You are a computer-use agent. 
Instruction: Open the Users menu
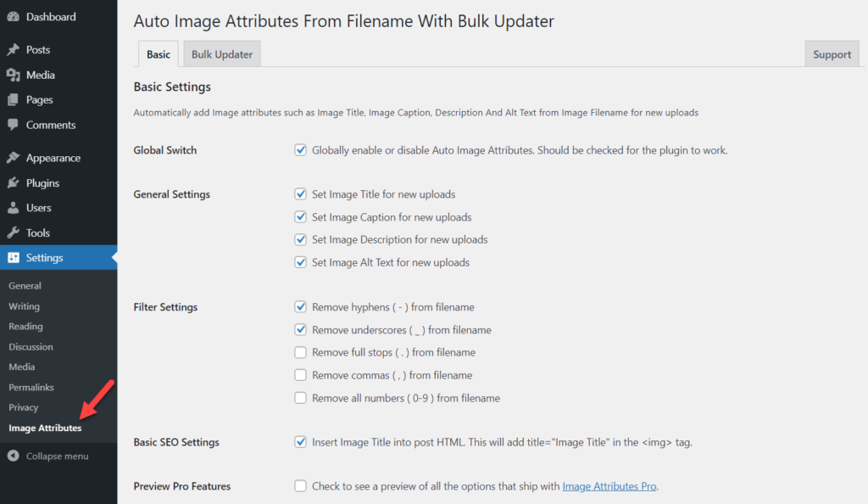tap(58, 208)
